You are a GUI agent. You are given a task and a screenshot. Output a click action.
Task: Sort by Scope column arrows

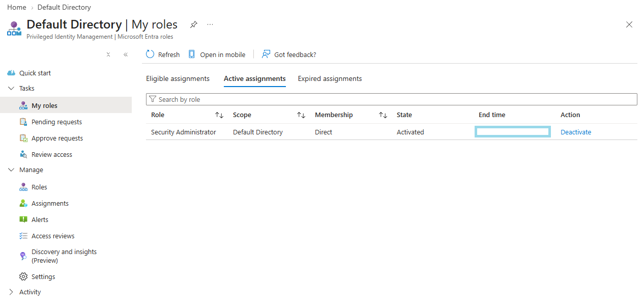[x=301, y=115]
